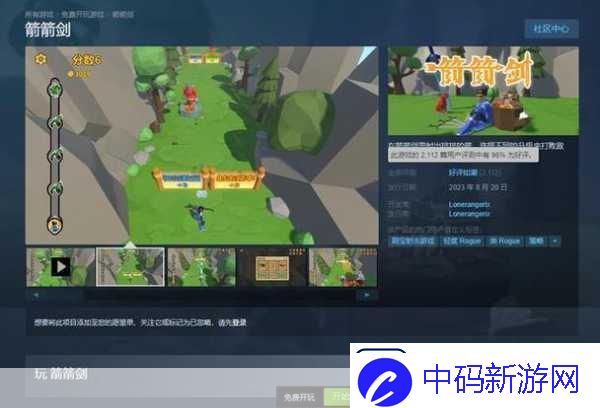600x408 pixels.
Task: View the dark inventory screenshot thumbnail
Action: coord(272,267)
